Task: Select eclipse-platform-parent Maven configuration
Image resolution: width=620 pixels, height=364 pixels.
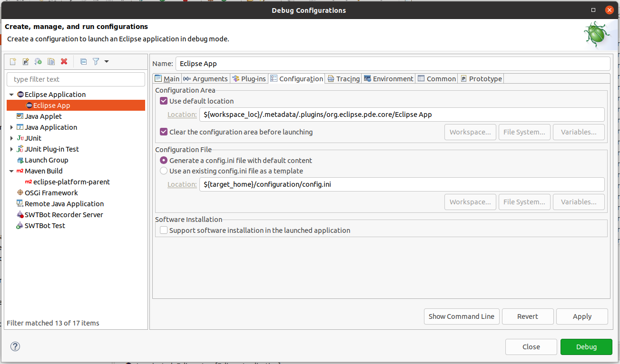Action: pos(71,182)
